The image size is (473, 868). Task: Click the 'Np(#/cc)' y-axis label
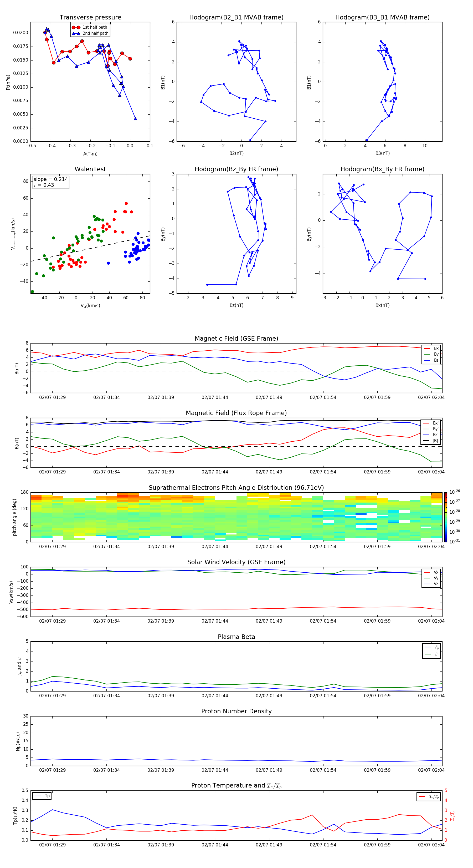tap(18, 741)
